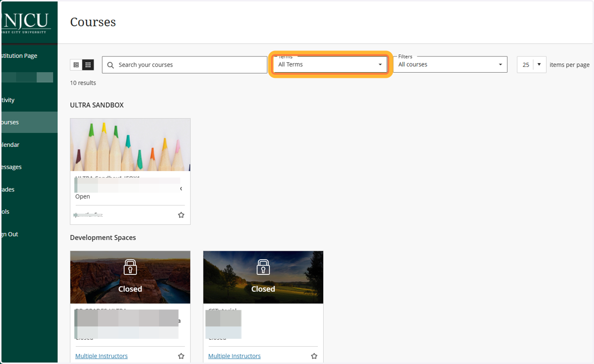Viewport: 594px width, 364px height.
Task: Open Institution Page in sidebar
Action: click(20, 56)
